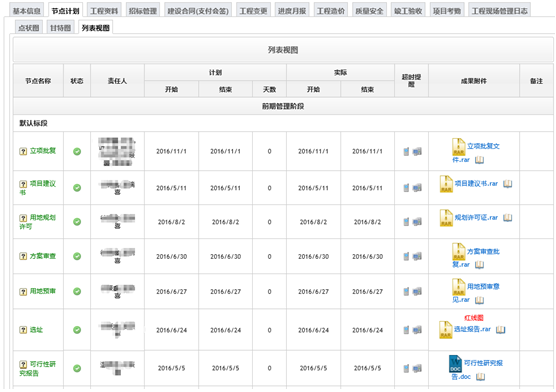Image resolution: width=556 pixels, height=392 pixels.
Task: Open the 选址报告.rar attachment link
Action: tap(472, 329)
